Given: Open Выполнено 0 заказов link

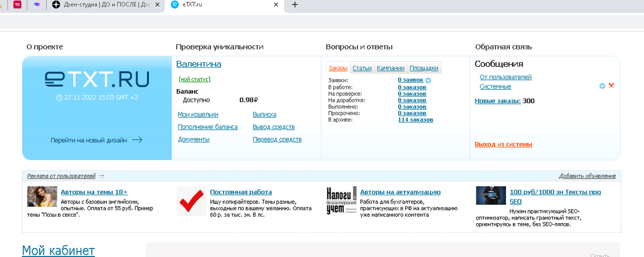Looking at the screenshot, I should 412,106.
